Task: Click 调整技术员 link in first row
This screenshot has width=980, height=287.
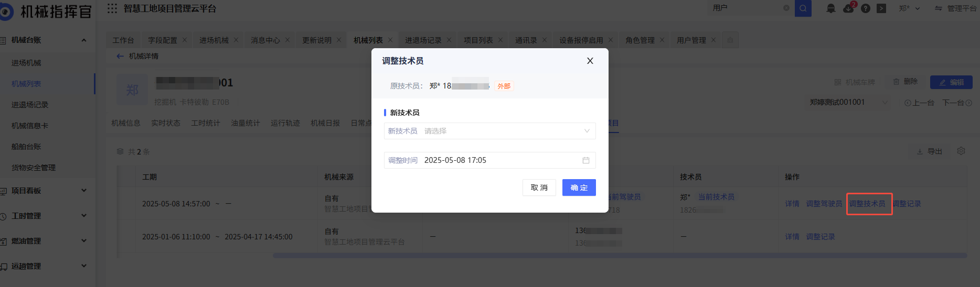Action: coord(867,204)
